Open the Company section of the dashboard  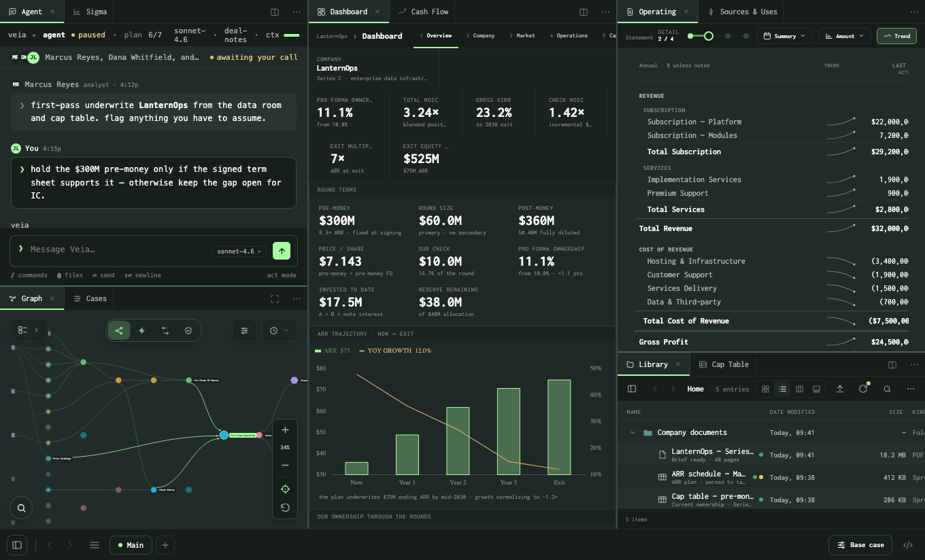pyautogui.click(x=480, y=35)
